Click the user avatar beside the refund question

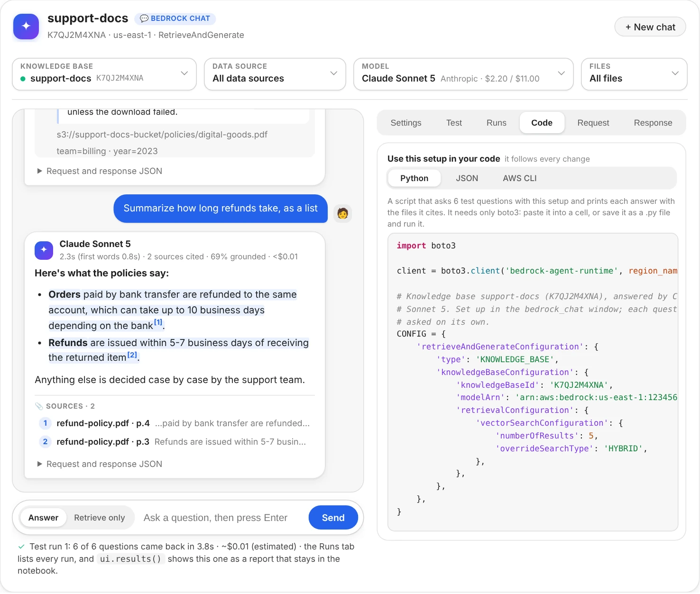tap(342, 213)
